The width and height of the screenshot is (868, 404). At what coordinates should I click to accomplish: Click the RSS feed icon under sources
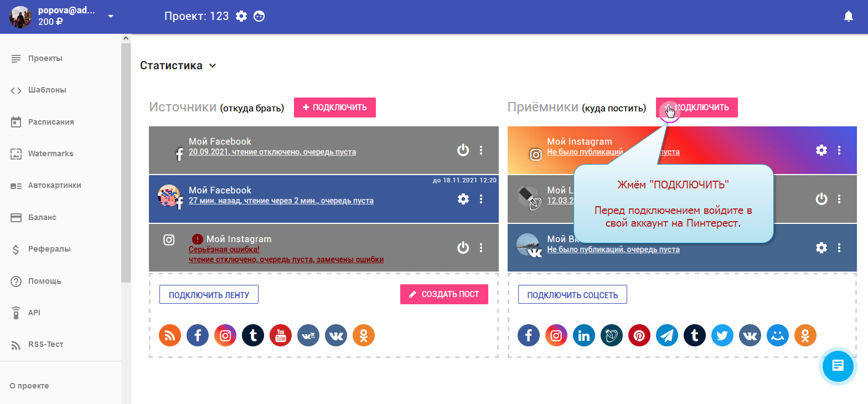pyautogui.click(x=170, y=335)
